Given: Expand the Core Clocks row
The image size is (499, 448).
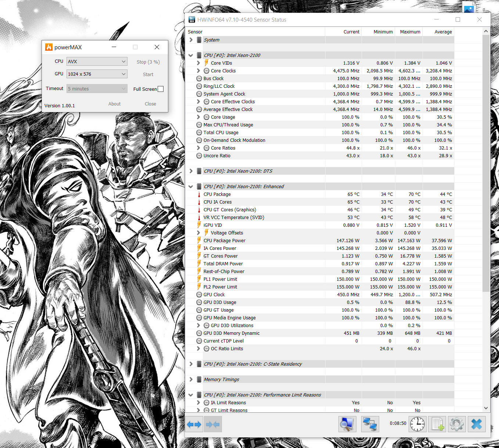Looking at the screenshot, I should [198, 71].
